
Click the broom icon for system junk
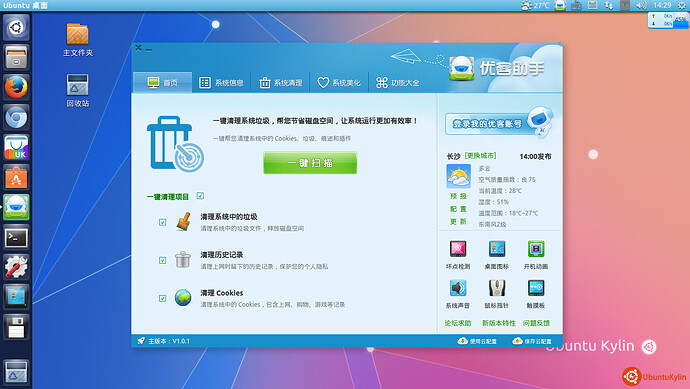click(184, 221)
